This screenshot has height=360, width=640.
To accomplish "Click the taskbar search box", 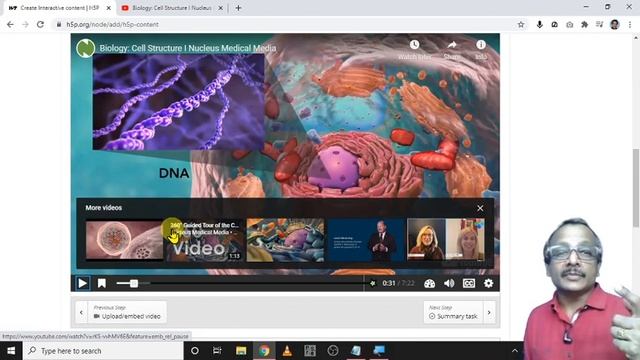I will (103, 351).
